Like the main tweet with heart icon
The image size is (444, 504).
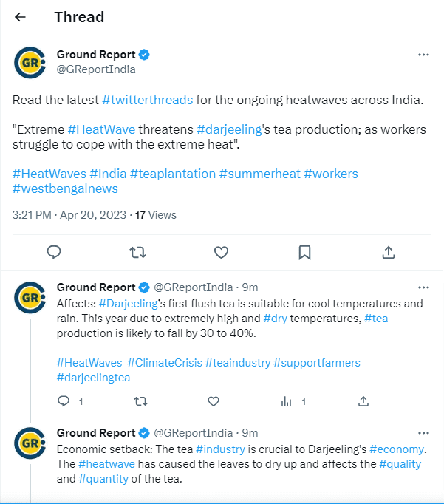pyautogui.click(x=222, y=252)
